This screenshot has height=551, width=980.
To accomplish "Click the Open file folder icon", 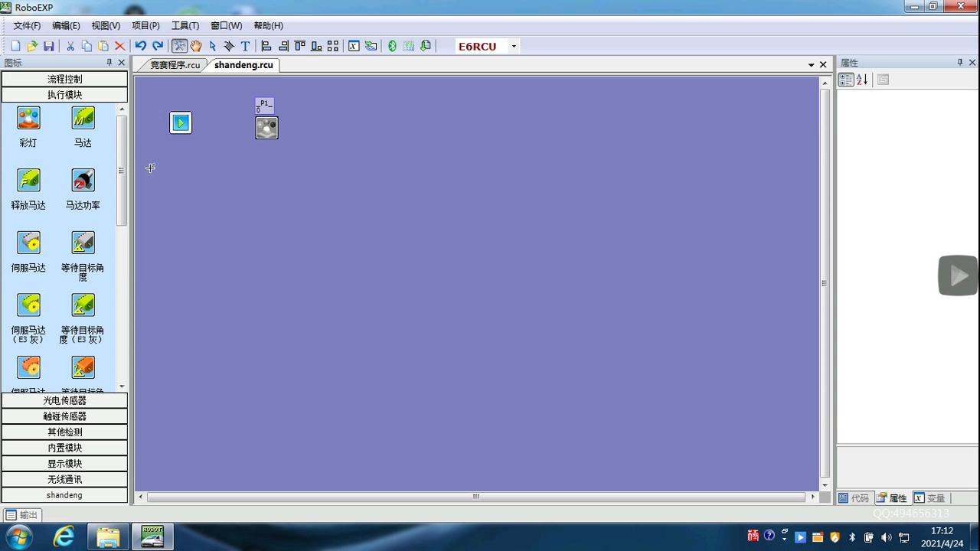I will pyautogui.click(x=32, y=46).
